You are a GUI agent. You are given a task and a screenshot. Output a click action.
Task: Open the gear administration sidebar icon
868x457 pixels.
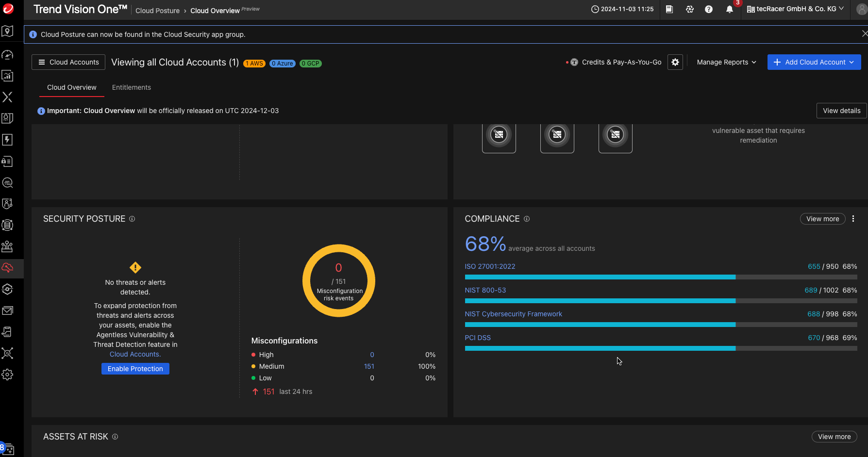(x=7, y=375)
